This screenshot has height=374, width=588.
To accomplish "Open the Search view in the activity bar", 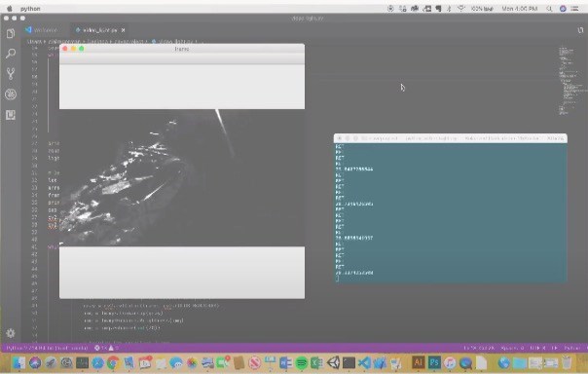I will click(11, 54).
